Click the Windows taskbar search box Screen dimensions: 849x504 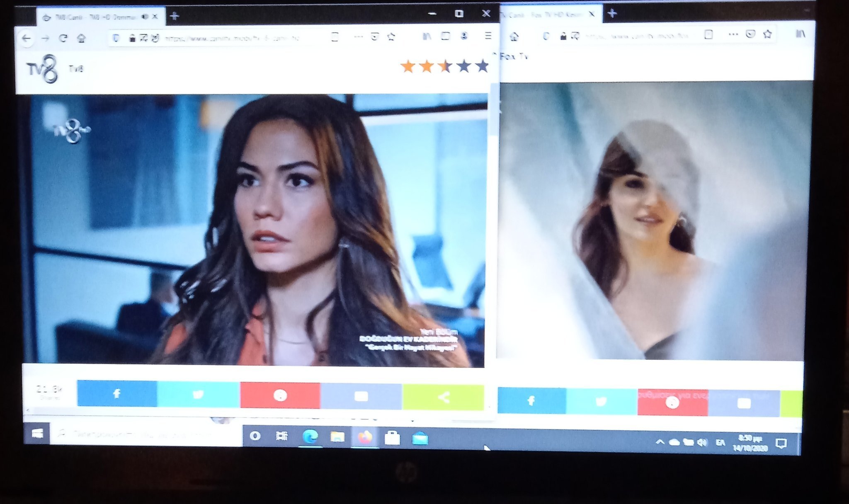[x=145, y=434]
